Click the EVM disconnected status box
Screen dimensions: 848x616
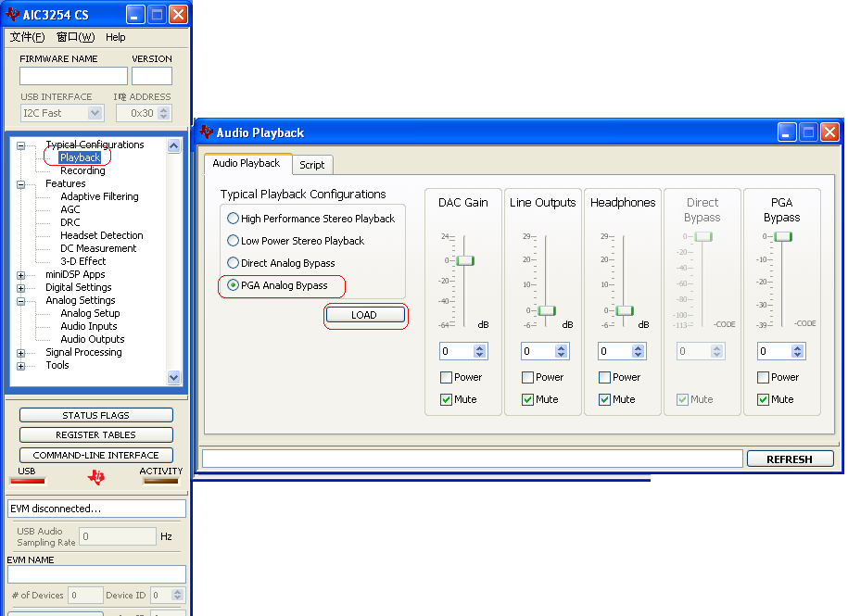coord(96,509)
